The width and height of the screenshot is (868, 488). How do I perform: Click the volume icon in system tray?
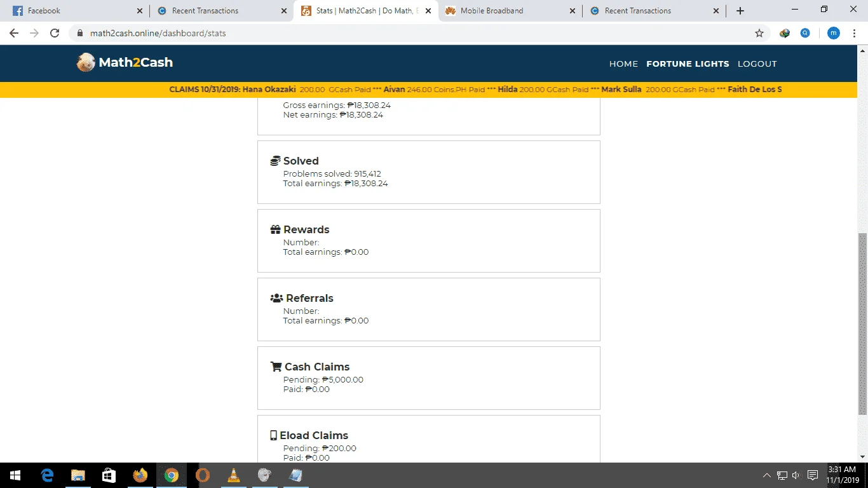click(796, 475)
